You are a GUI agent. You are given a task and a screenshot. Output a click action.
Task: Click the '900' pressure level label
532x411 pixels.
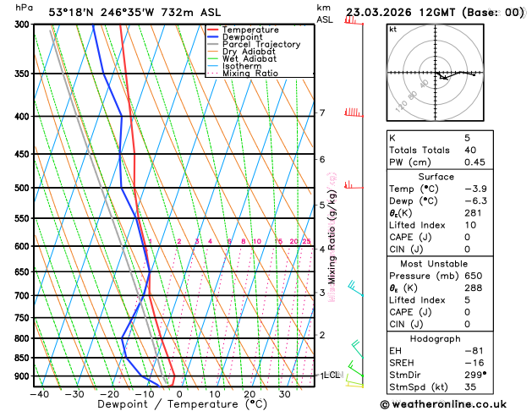click(24, 376)
